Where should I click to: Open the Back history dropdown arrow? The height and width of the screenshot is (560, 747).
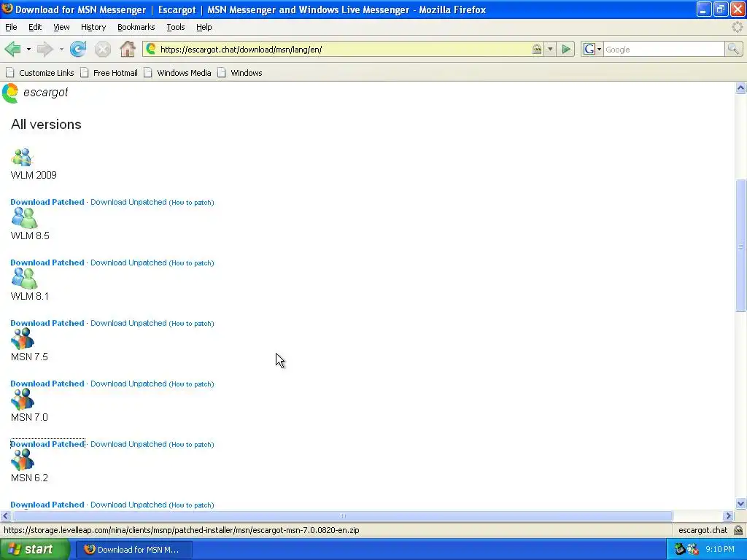coord(28,49)
